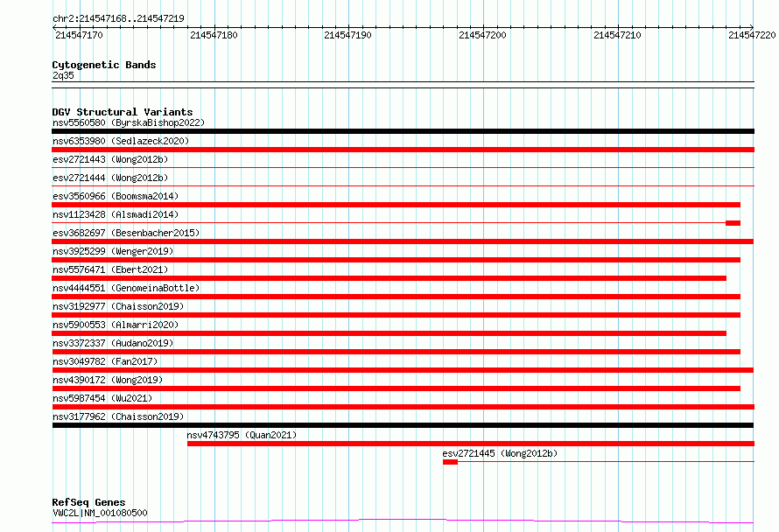The image size is (779, 532).
Task: Open the nsv4390172 (Wong2019) label
Action: point(108,380)
